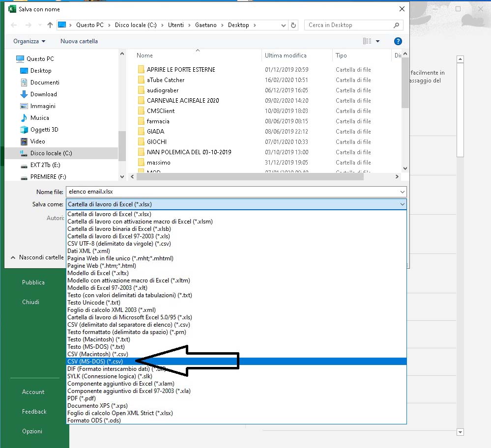Screen dimensions: 491x448
Task: Choose SYLK (Connessione logica) (*.slk) format
Action: click(236, 376)
